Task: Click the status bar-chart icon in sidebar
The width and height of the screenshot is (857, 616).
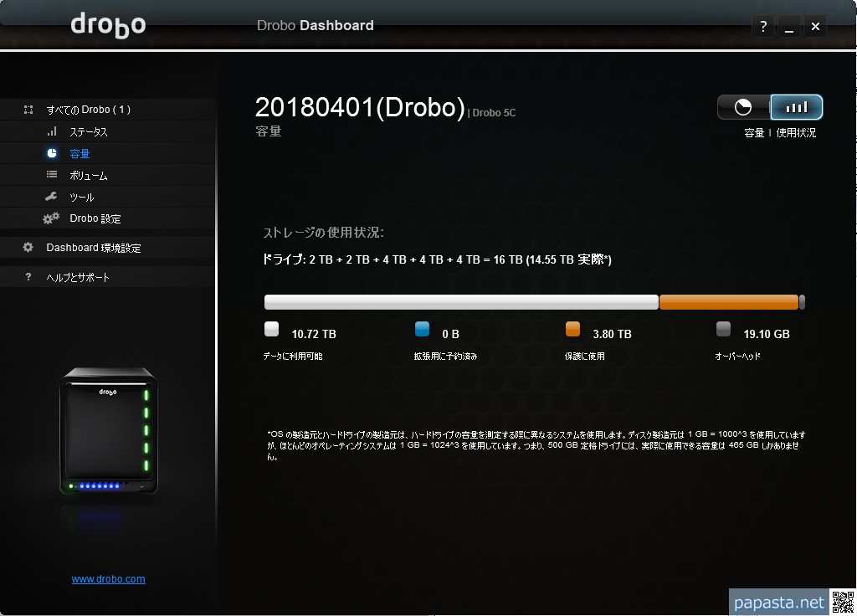Action: 52,131
